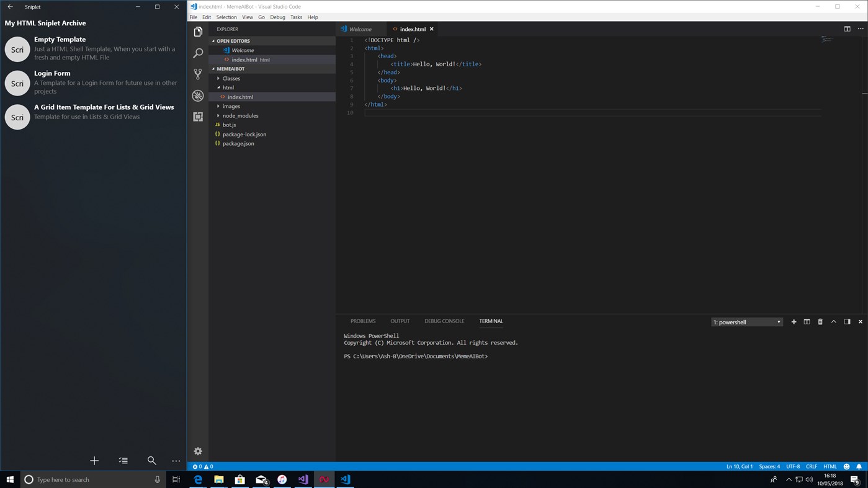The width and height of the screenshot is (868, 488).
Task: Open File Explorer from the taskbar
Action: tap(219, 479)
